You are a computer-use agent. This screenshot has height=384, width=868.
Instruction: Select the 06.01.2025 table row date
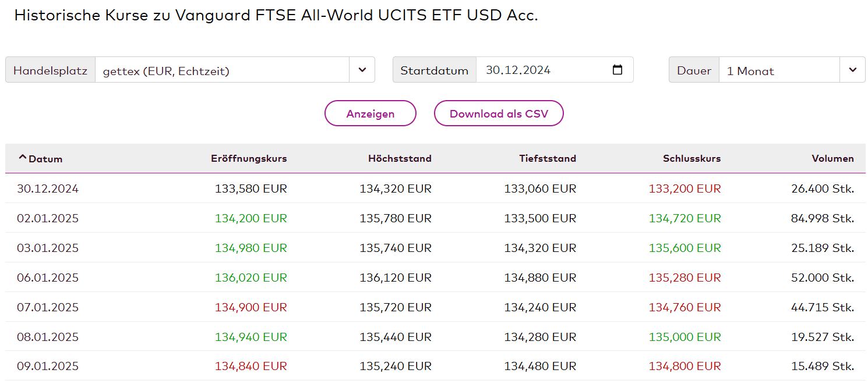pos(48,278)
